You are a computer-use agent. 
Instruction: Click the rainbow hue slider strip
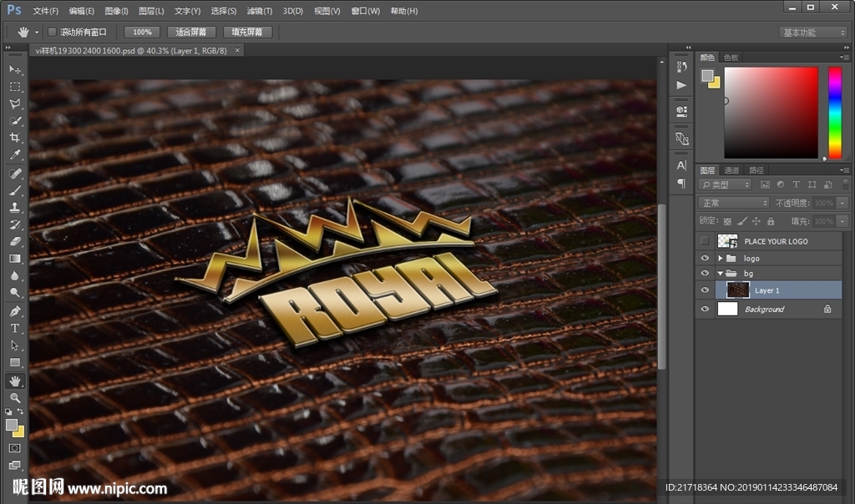834,113
